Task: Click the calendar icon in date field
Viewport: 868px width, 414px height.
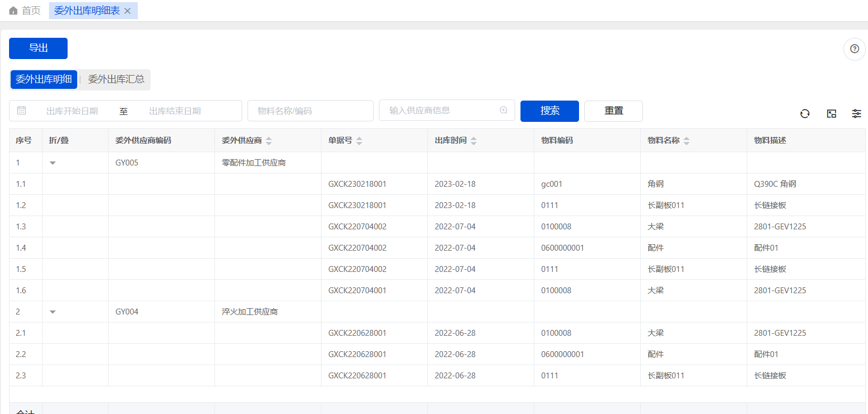Action: 22,111
